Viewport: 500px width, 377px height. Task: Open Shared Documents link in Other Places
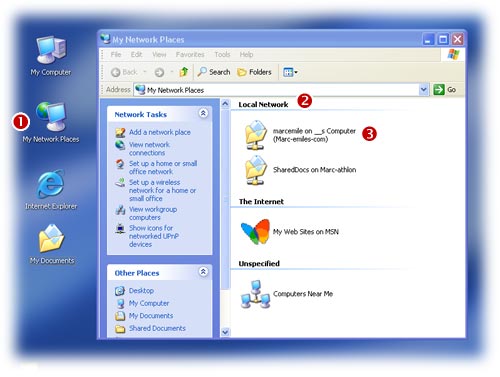coord(157,328)
